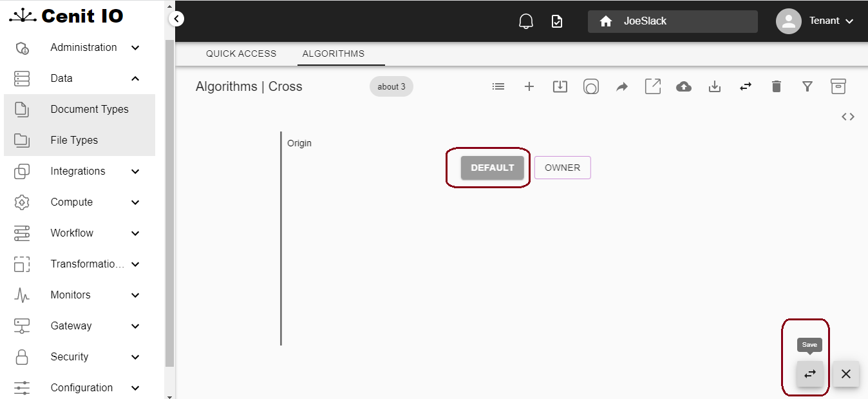
Task: Click the import icon in the toolbar
Action: click(560, 86)
